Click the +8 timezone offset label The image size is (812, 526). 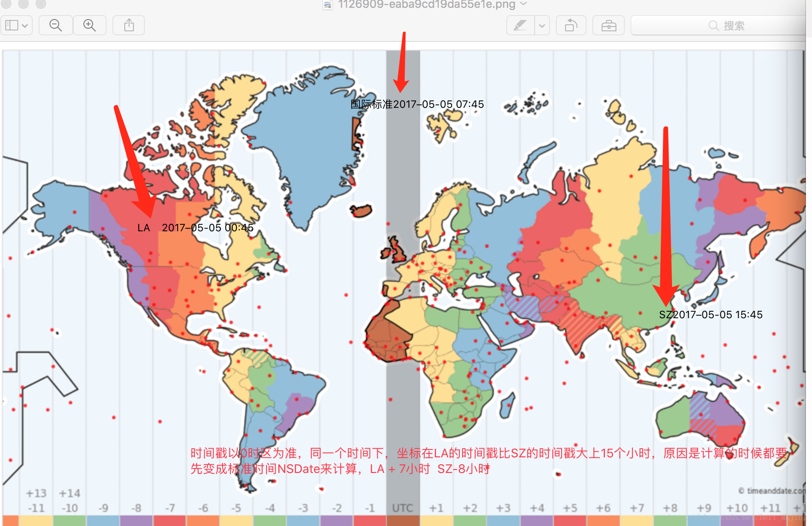[670, 508]
